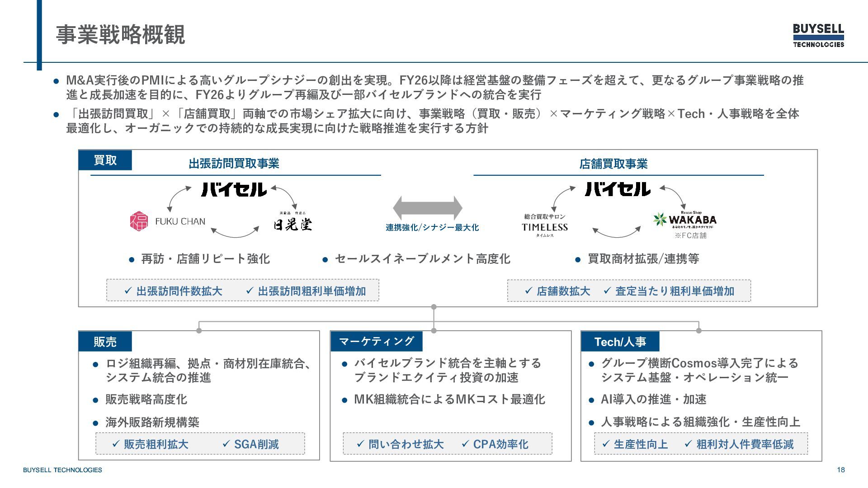Image resolution: width=868 pixels, height=488 pixels.
Task: Click the 出張訪問件数拡大 checkmark item
Action: point(174,291)
